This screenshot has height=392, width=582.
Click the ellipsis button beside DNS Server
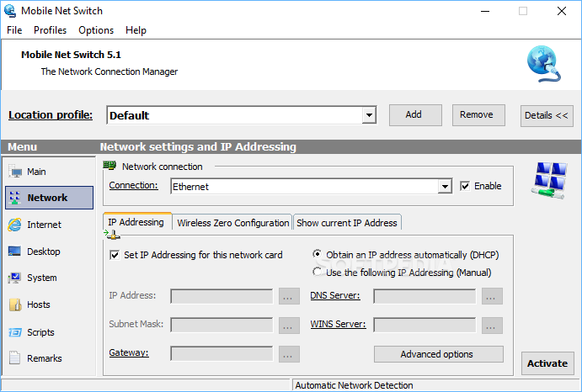pos(492,296)
